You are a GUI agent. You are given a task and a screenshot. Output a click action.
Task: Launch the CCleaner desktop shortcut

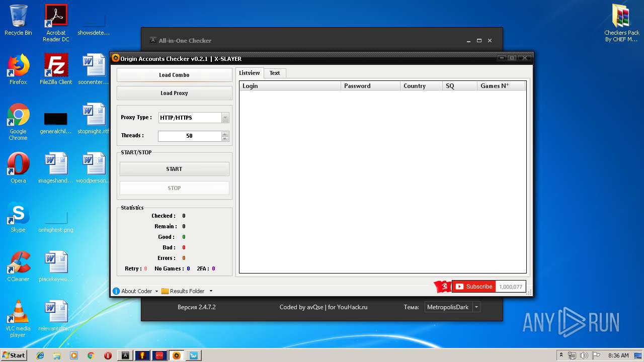click(18, 266)
